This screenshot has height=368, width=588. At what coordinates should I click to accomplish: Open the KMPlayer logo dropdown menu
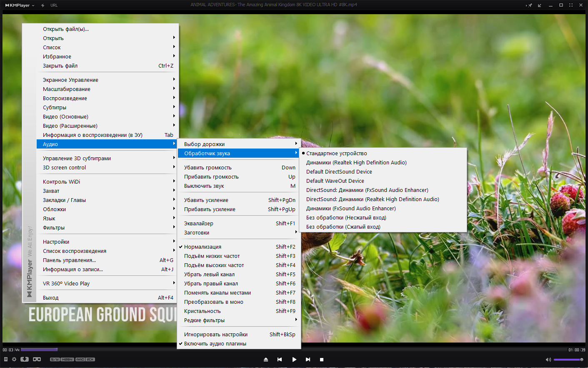pos(20,5)
